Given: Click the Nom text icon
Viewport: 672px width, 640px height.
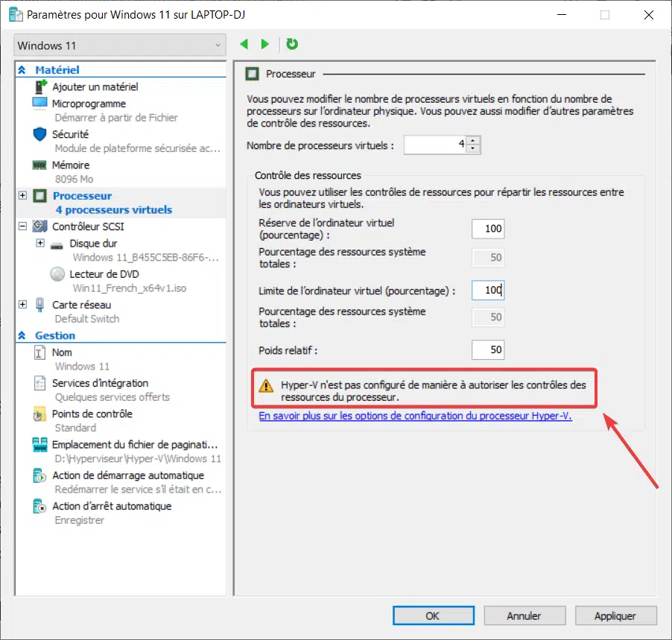Looking at the screenshot, I should pos(39,352).
